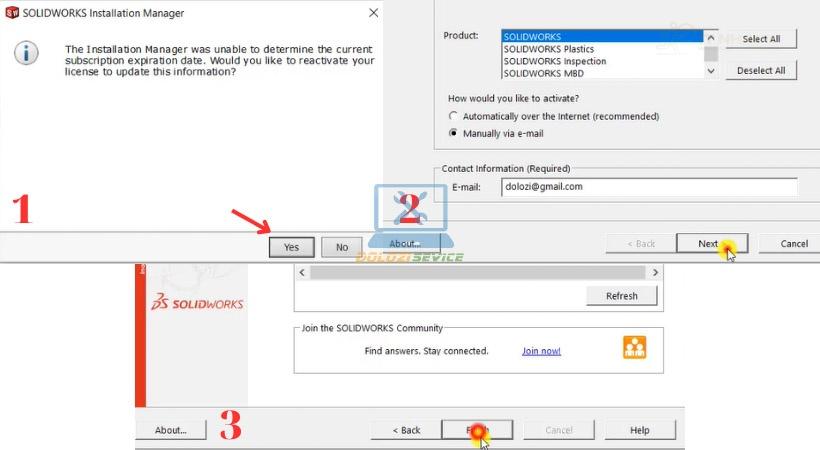Screen dimensions: 820x450
Task: Click the SOLIDWORKS Installation Manager title icon
Action: pyautogui.click(x=13, y=14)
